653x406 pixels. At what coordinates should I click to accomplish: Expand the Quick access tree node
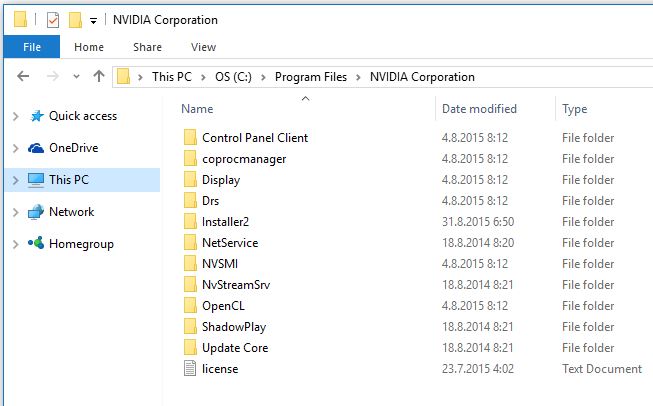pos(16,116)
